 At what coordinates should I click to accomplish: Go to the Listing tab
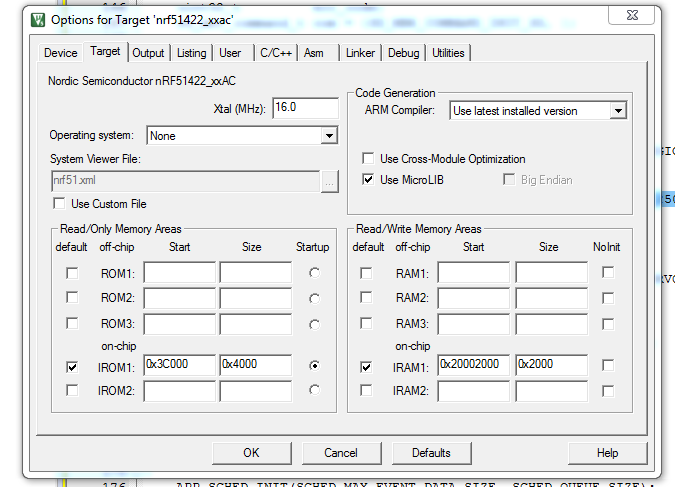click(192, 53)
